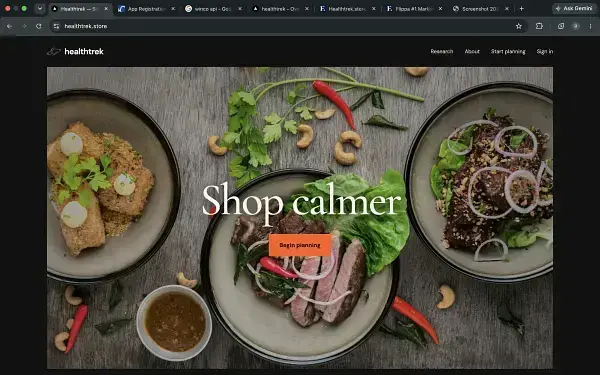Image resolution: width=600 pixels, height=375 pixels.
Task: Reload the healthtrek.store page
Action: (x=39, y=26)
